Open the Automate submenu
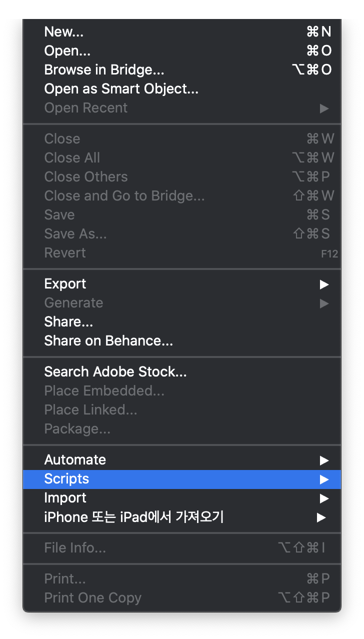This screenshot has height=639, width=364. [x=75, y=459]
